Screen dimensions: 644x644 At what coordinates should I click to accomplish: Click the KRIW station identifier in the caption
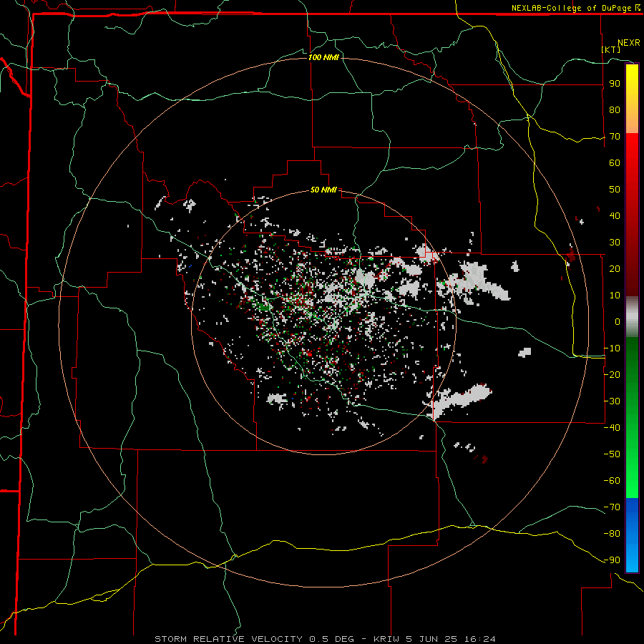point(386,639)
